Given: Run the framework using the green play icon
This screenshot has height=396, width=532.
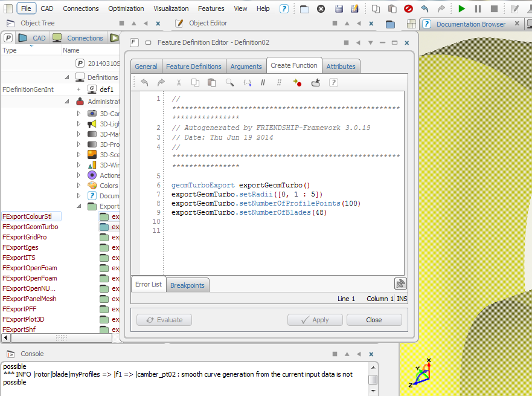Looking at the screenshot, I should (x=461, y=8).
